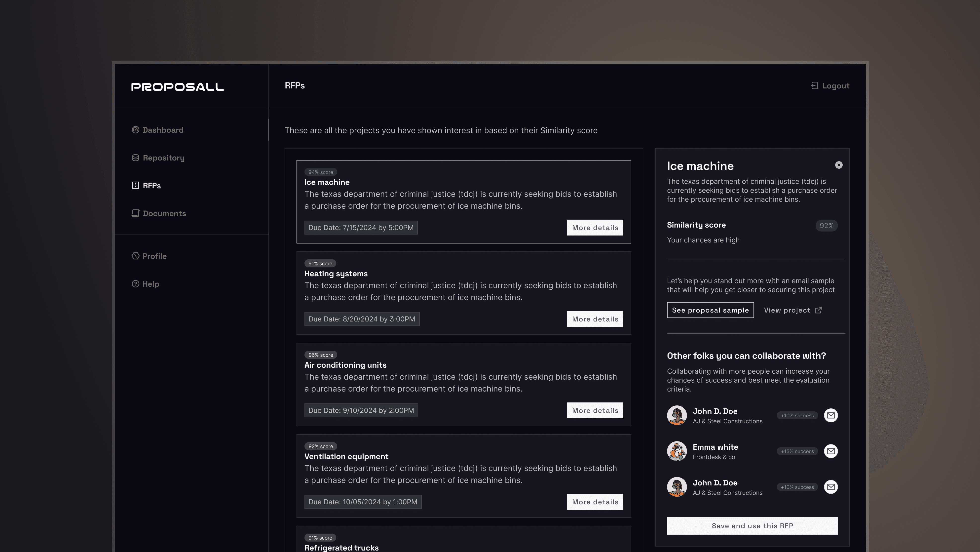Open external link icon beside View project
The width and height of the screenshot is (980, 552).
point(818,311)
